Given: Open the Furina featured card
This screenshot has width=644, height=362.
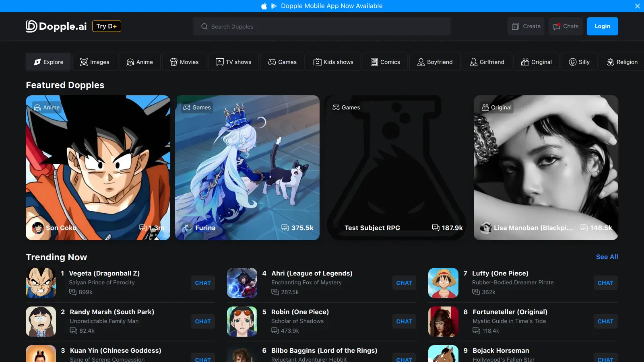Looking at the screenshot, I should point(247,167).
